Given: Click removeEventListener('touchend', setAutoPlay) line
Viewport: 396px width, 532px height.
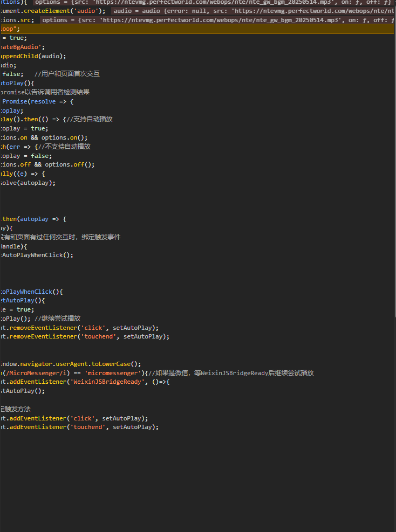Looking at the screenshot, I should (x=85, y=336).
